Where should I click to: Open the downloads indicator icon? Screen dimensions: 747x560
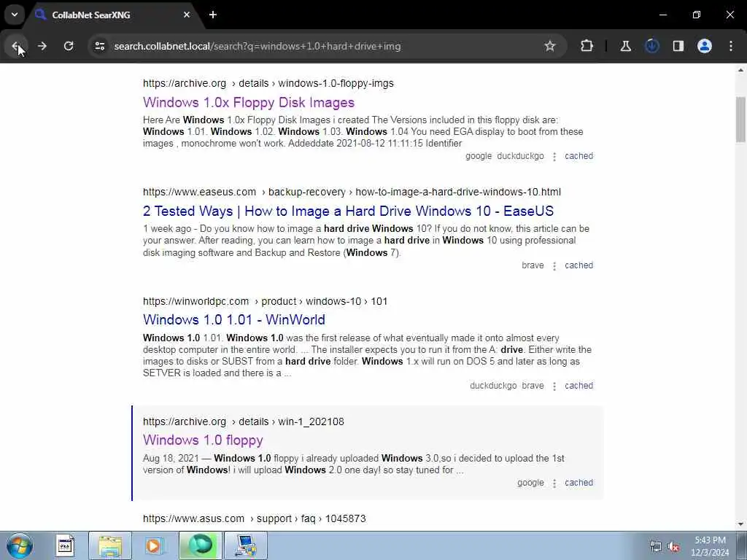(x=651, y=46)
